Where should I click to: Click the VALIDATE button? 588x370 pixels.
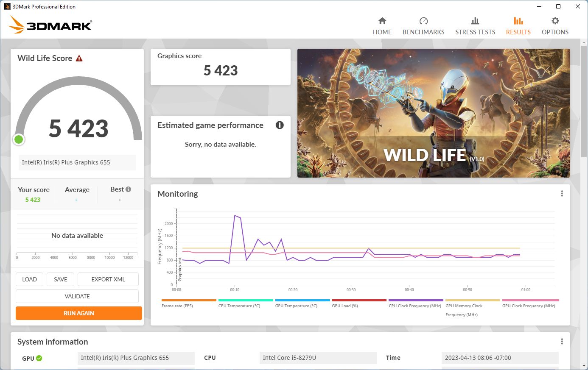(77, 296)
